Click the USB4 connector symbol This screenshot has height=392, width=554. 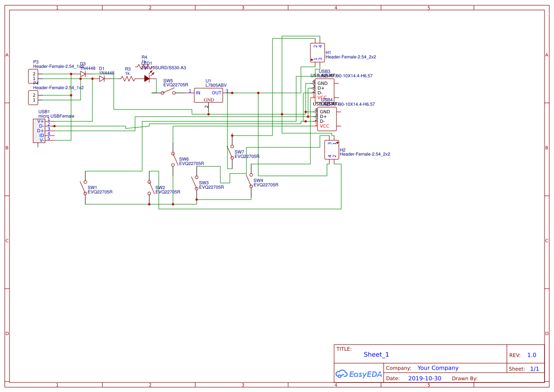click(327, 119)
